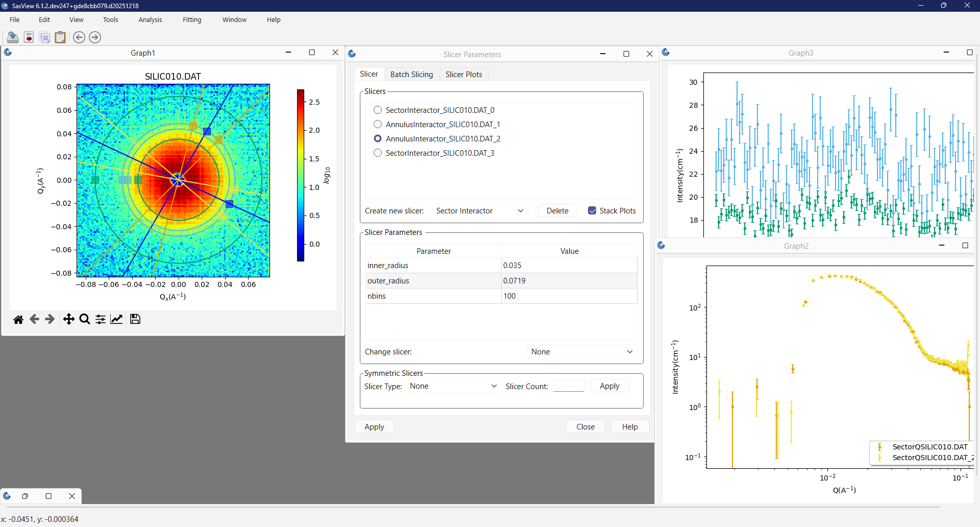Reset Graph1 view with the home icon
Viewport: 980px width, 527px height.
[x=18, y=319]
